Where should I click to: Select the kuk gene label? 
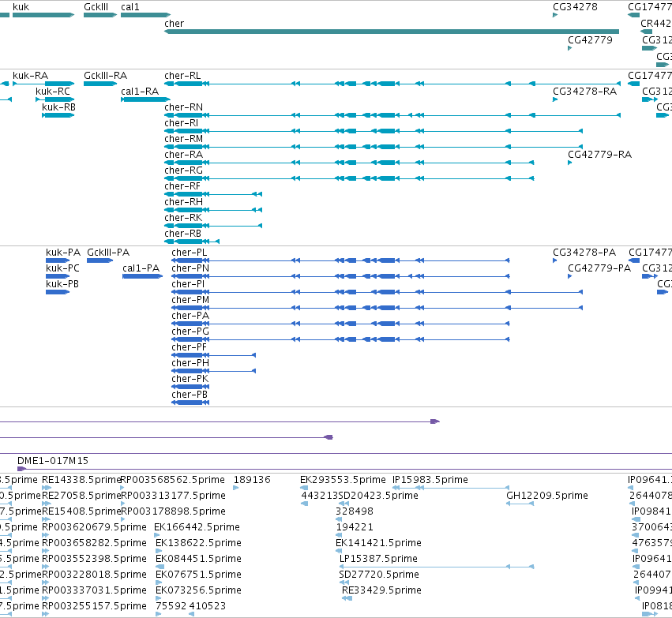coord(21,7)
